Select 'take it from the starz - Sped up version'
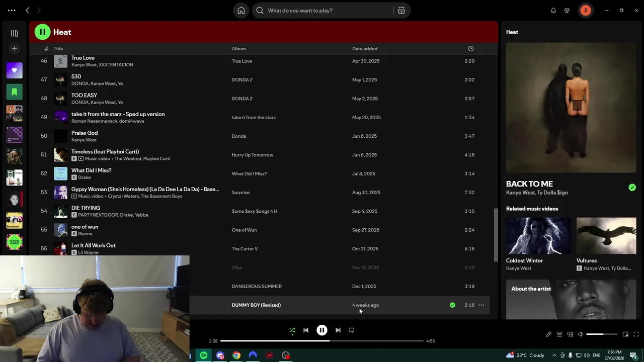This screenshot has height=362, width=644. pyautogui.click(x=118, y=114)
